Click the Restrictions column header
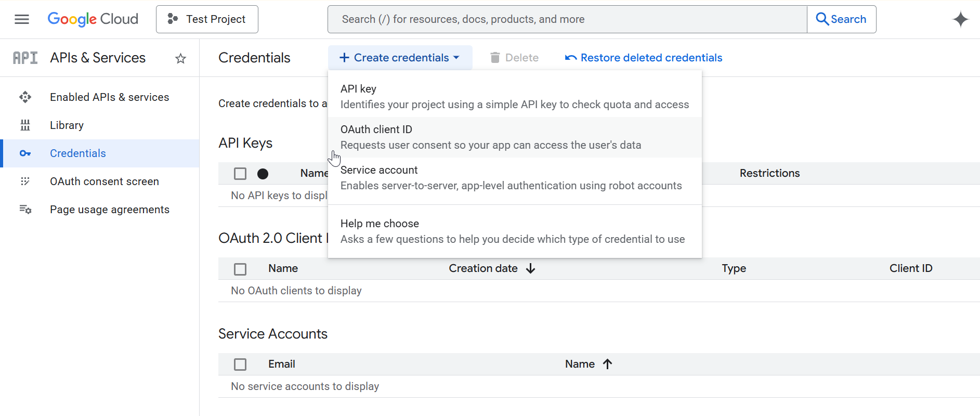 [769, 173]
